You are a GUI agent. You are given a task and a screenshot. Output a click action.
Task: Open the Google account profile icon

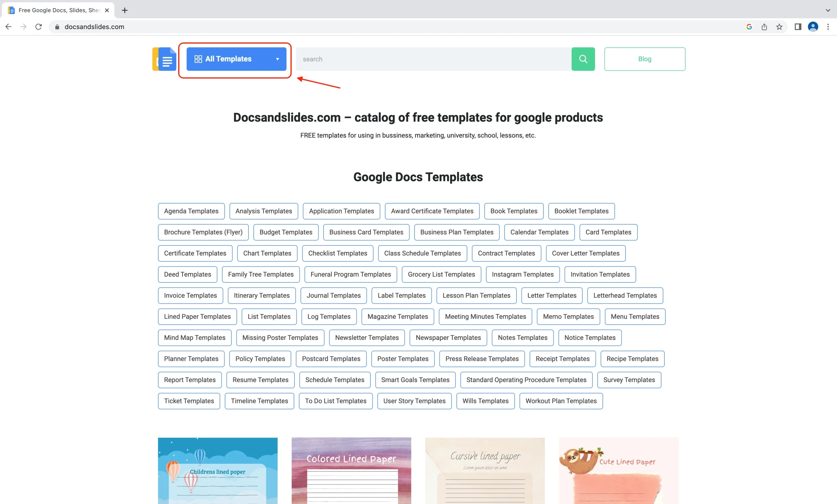point(812,26)
